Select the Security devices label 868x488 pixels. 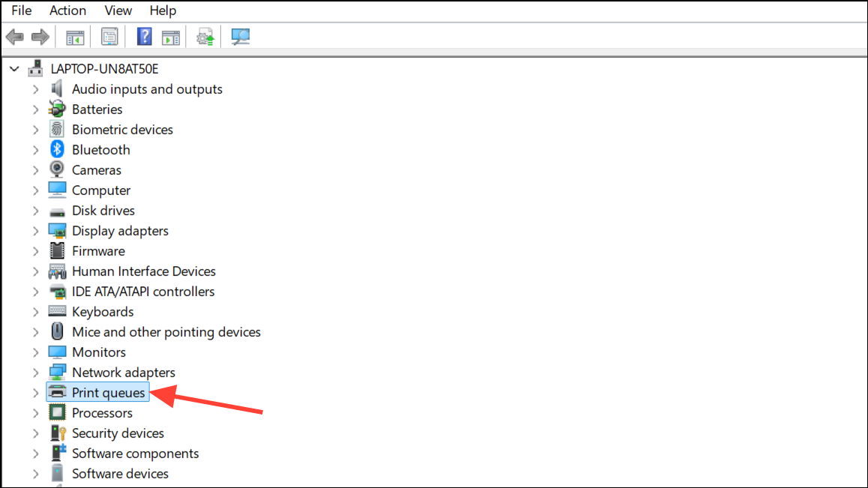point(118,433)
